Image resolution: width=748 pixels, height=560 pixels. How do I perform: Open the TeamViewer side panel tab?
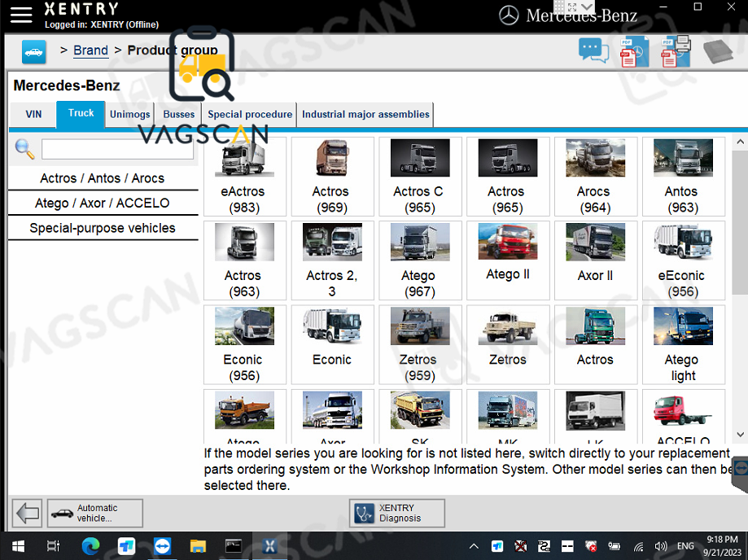(x=741, y=473)
